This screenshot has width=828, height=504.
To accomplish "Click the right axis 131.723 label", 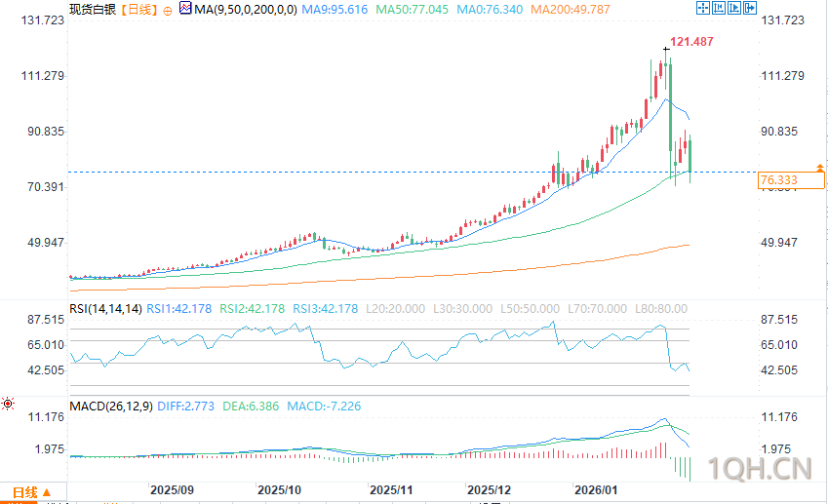I will [x=782, y=20].
